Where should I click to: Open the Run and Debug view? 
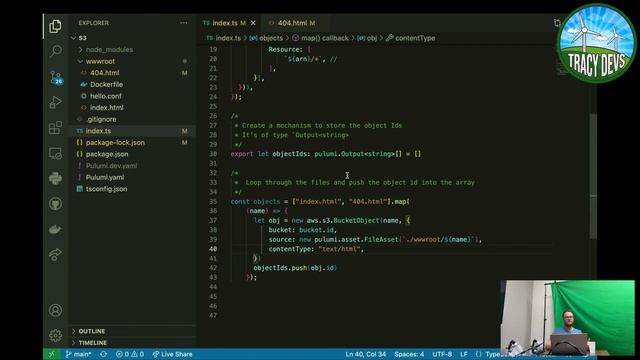click(x=56, y=102)
